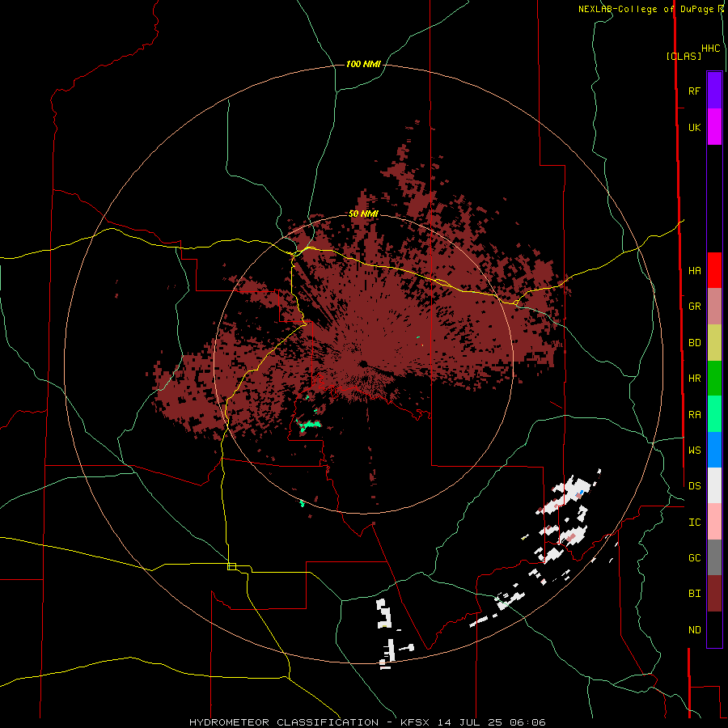Click the purple RF legend color swatch
Viewport: 728px width, 728px height.
(714, 91)
